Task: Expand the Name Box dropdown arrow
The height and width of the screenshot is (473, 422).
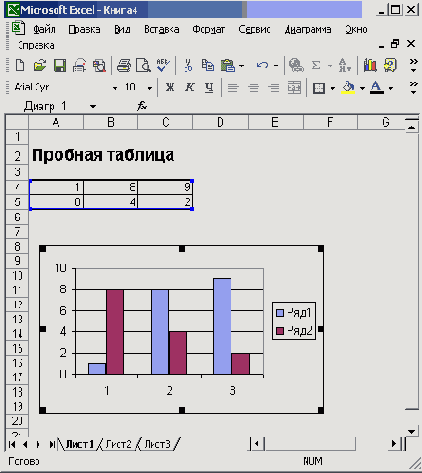Action: [93, 106]
